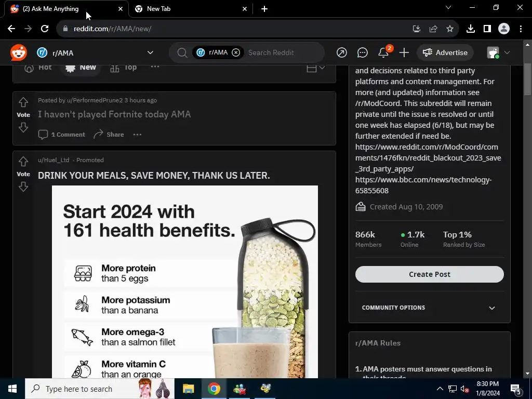Image resolution: width=532 pixels, height=399 pixels.
Task: Expand COMMUNITY OPTIONS section
Action: coord(429,308)
